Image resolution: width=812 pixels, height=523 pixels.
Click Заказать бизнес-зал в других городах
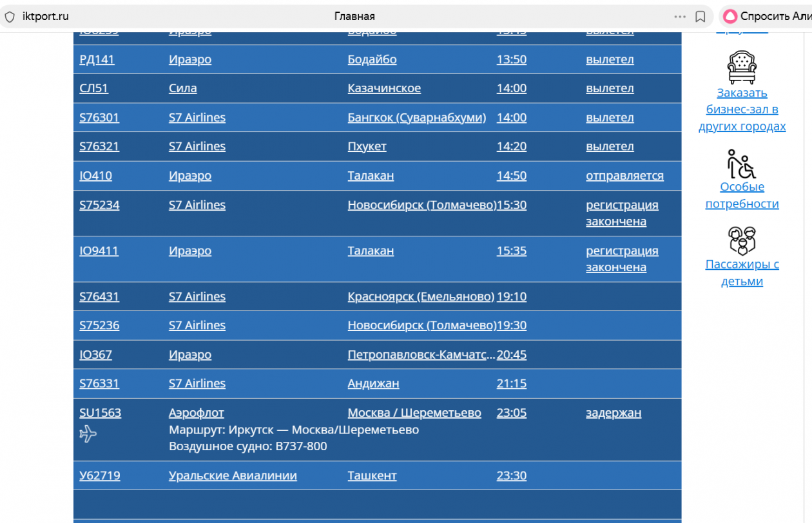point(742,109)
